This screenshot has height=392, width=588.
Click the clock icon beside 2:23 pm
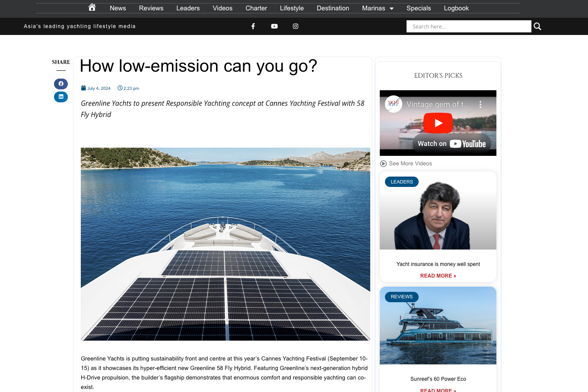coord(120,88)
